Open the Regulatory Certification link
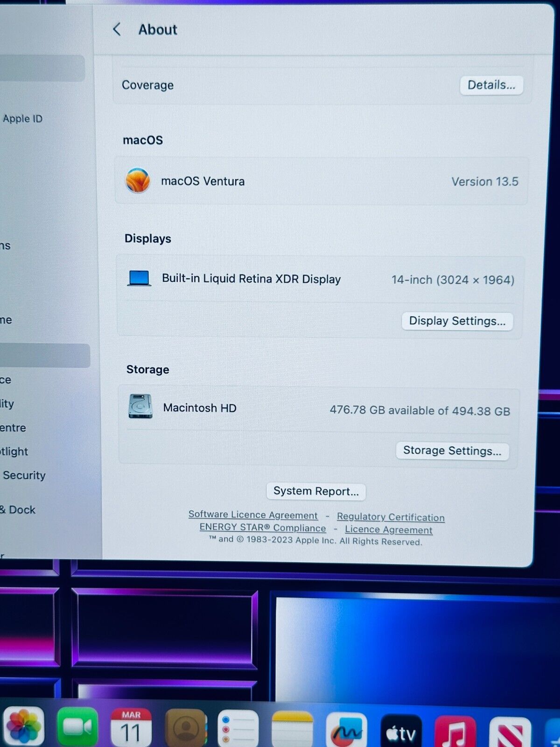The image size is (560, 747). tap(391, 517)
